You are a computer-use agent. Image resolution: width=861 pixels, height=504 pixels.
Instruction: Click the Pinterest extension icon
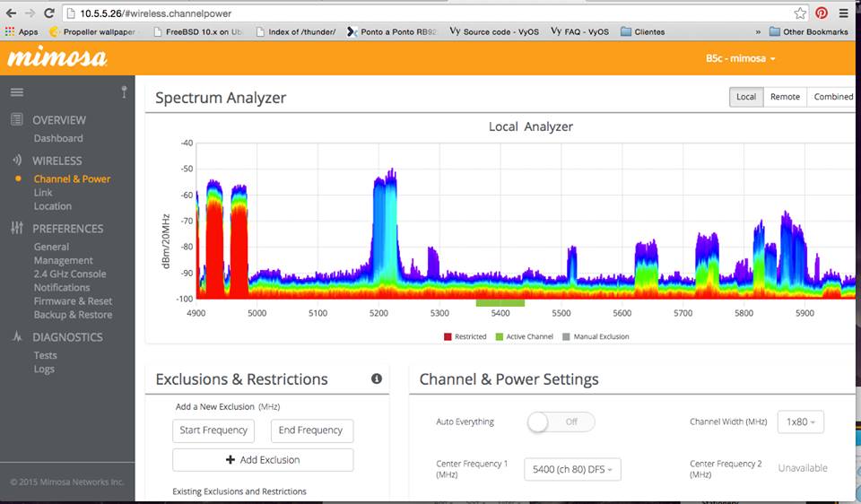click(x=822, y=13)
